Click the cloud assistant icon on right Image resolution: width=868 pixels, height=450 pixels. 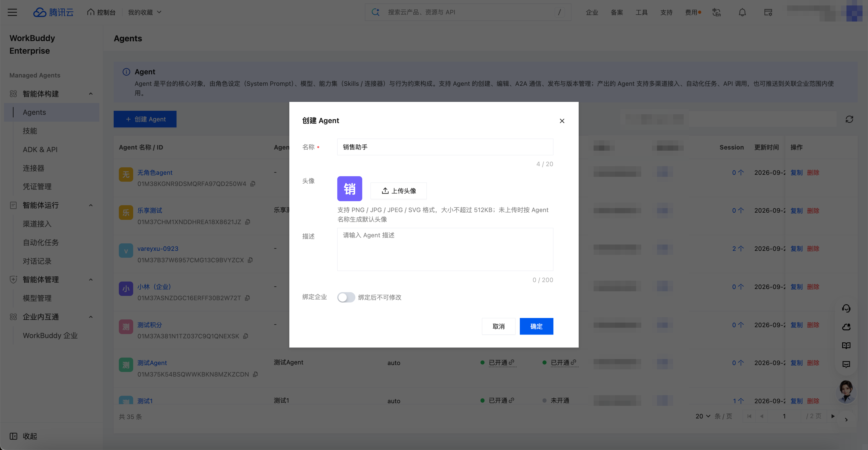[846, 327]
